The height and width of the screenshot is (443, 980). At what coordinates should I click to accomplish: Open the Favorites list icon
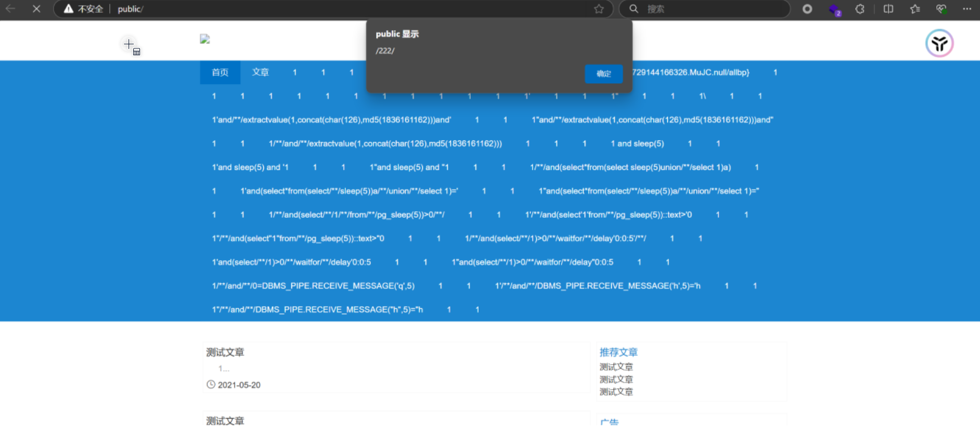pos(914,9)
